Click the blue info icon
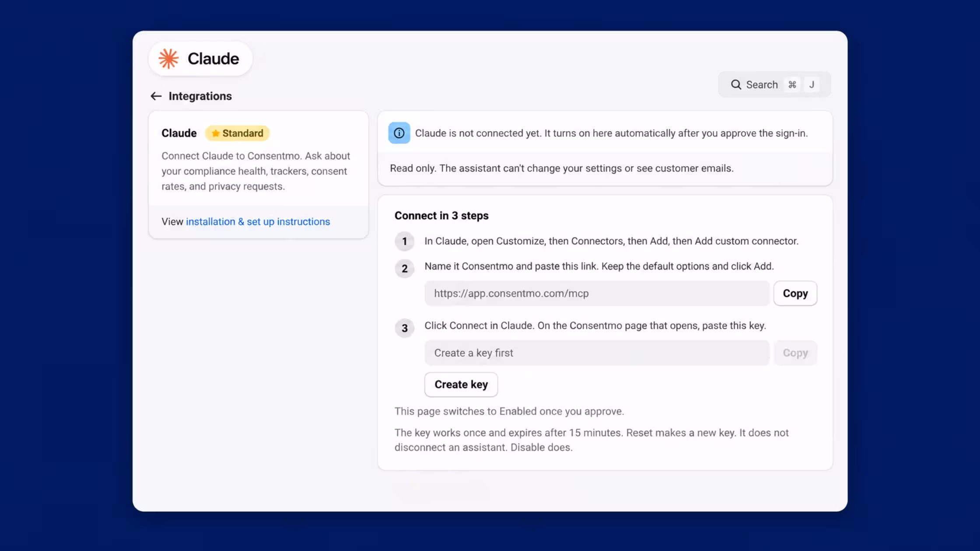The image size is (980, 551). (x=399, y=133)
